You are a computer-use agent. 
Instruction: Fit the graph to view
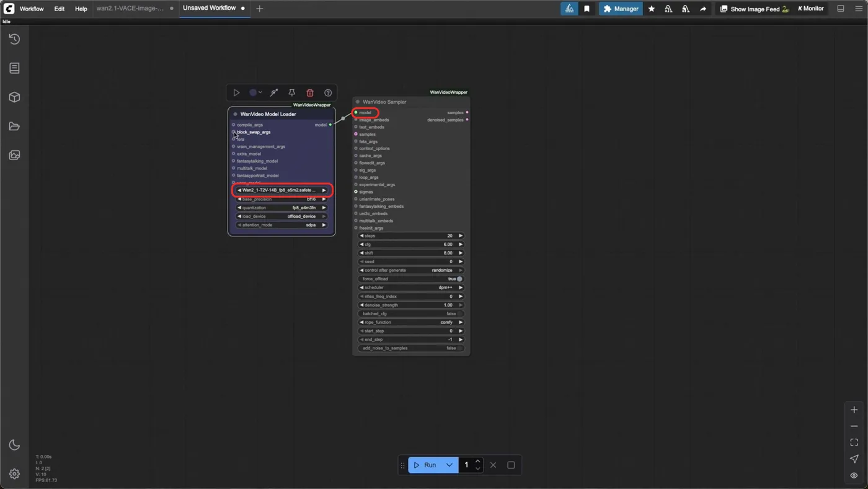coord(854,442)
